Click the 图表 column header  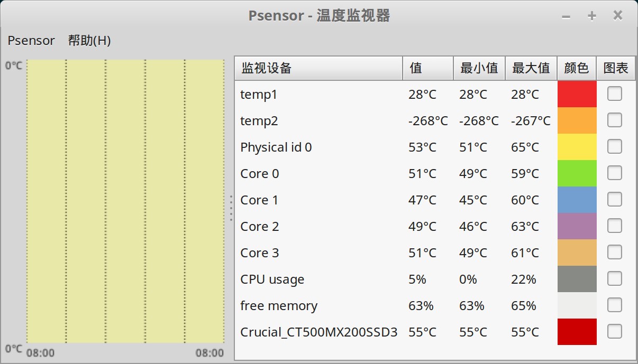[616, 68]
